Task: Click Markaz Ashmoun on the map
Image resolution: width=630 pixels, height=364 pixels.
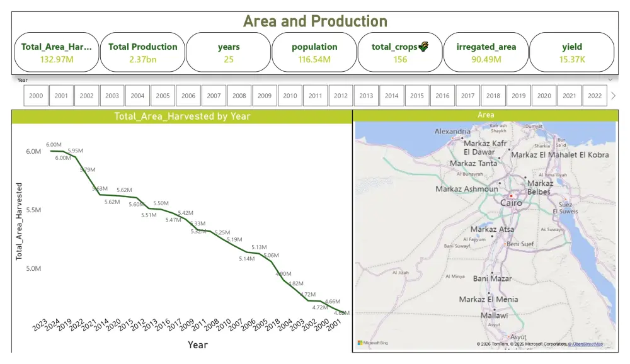Action: point(467,189)
